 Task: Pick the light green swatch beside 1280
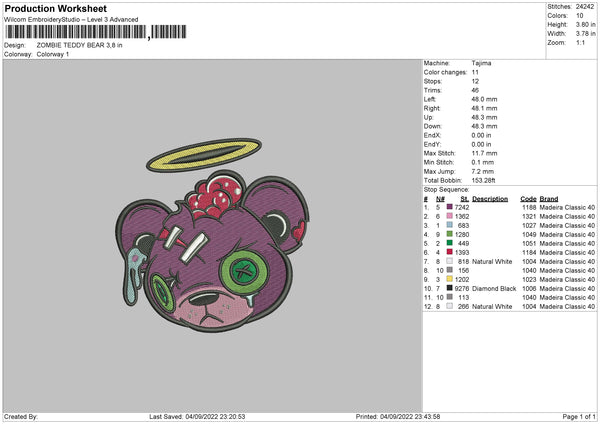pyautogui.click(x=450, y=234)
